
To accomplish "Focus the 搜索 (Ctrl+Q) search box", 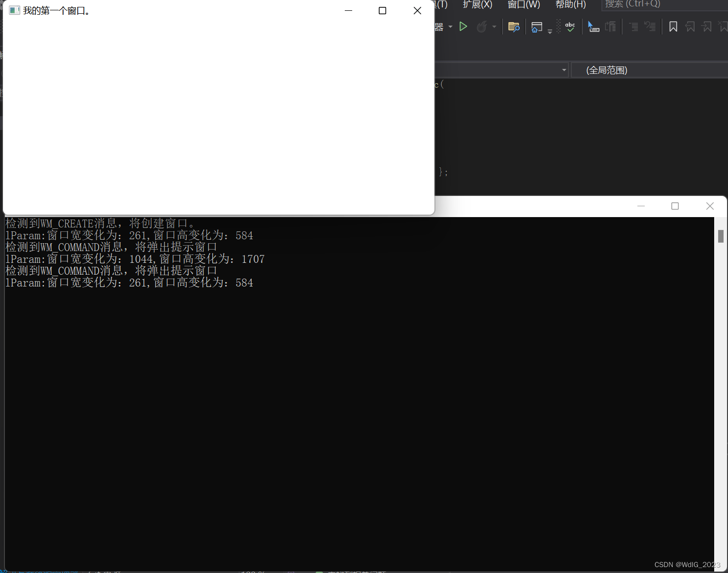I will point(664,4).
